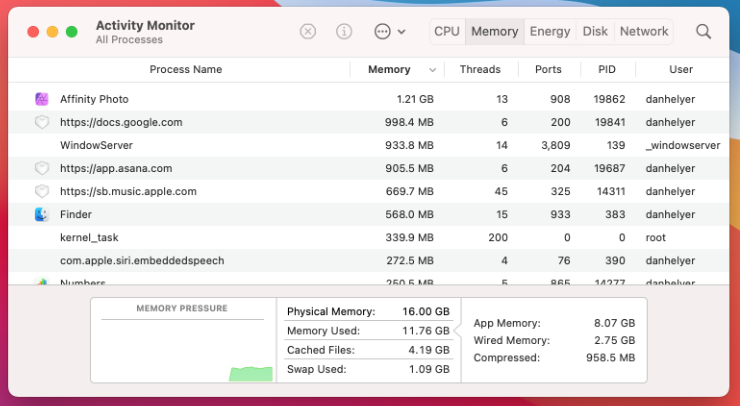The height and width of the screenshot is (406, 740).
Task: Click the Finder face icon
Action: point(42,214)
